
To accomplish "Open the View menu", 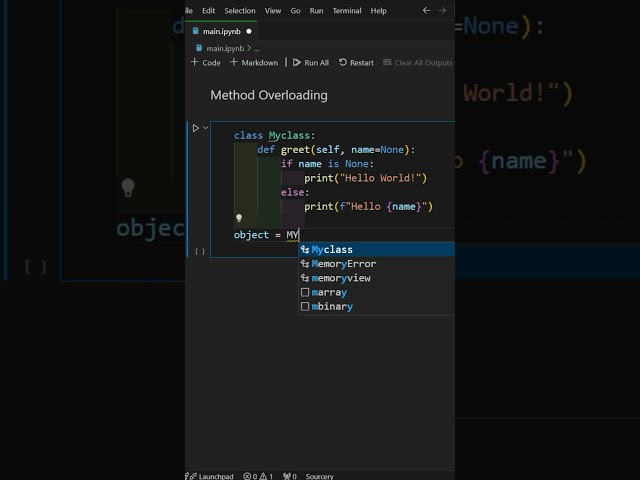I will tap(273, 11).
